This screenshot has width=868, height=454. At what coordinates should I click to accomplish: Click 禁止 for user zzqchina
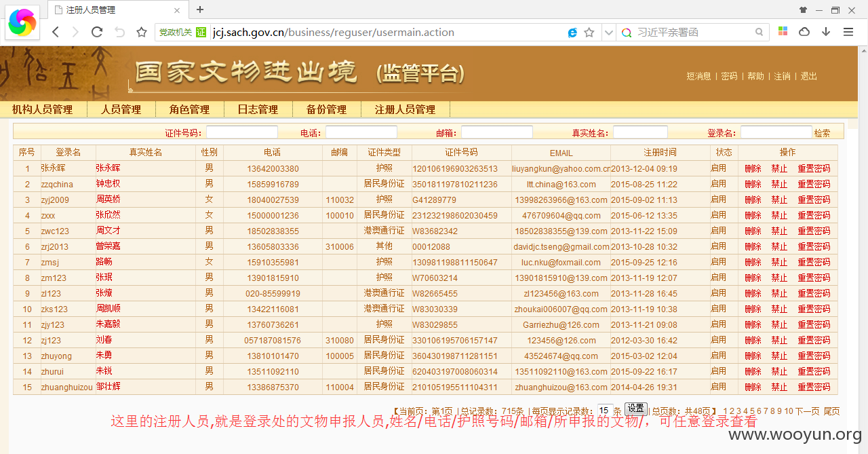(779, 184)
